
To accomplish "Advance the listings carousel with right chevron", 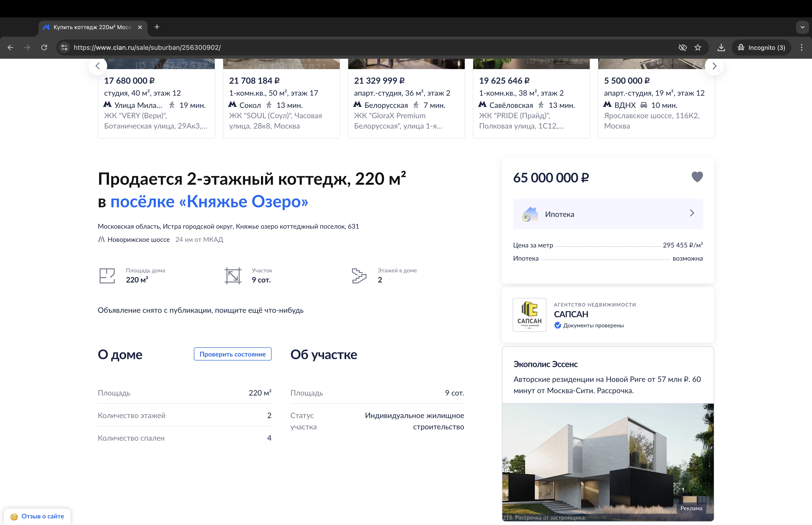I will click(714, 66).
